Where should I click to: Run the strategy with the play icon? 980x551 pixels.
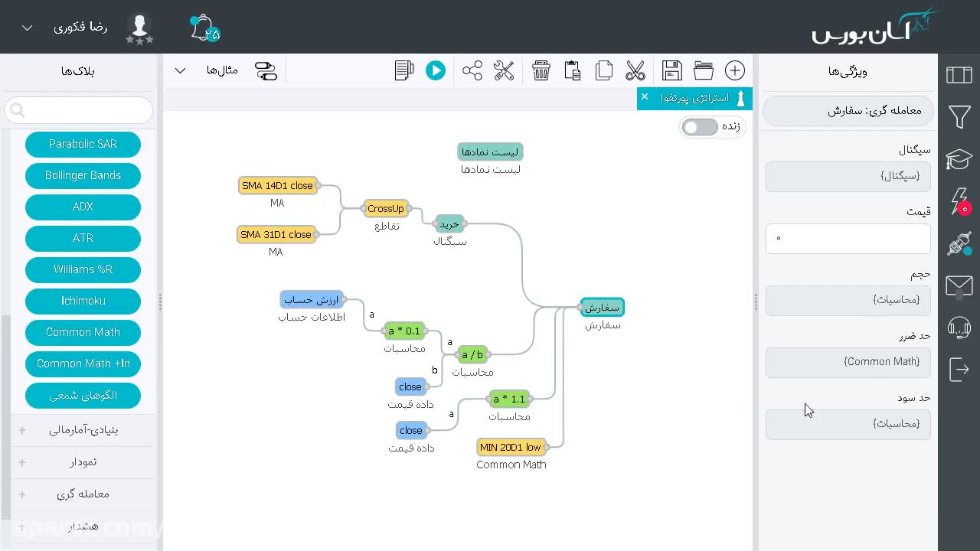tap(436, 70)
